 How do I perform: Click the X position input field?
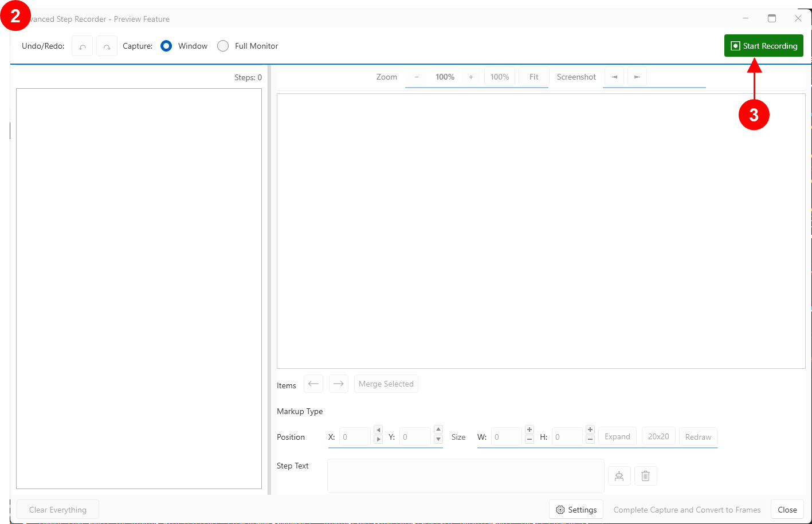pyautogui.click(x=355, y=437)
